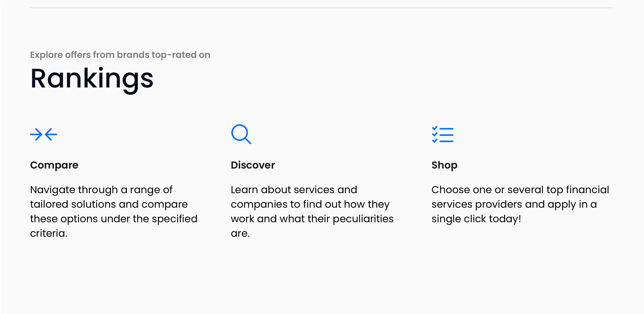Select the Compare heading
The height and width of the screenshot is (314, 644).
click(54, 165)
